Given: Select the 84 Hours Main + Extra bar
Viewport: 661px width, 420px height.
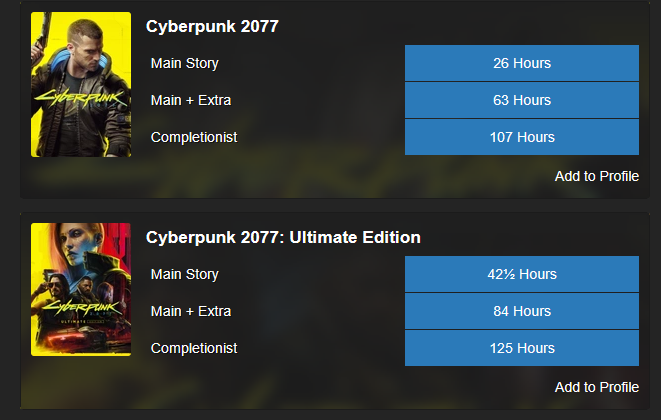Looking at the screenshot, I should click(521, 311).
